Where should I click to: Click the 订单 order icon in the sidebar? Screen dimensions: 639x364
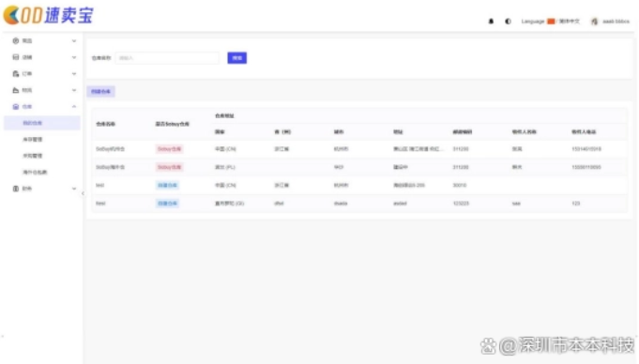pyautogui.click(x=16, y=74)
